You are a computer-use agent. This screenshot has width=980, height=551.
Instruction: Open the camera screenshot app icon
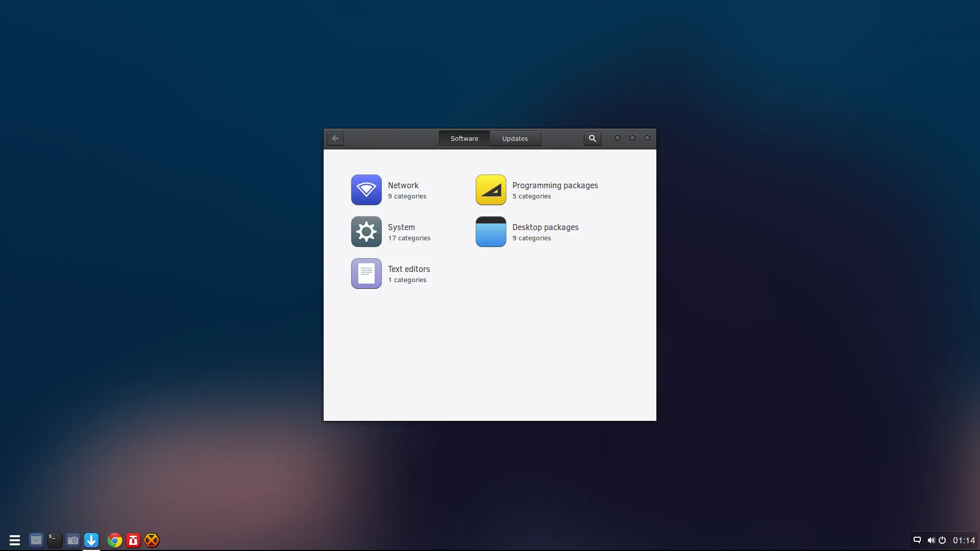[x=73, y=540]
